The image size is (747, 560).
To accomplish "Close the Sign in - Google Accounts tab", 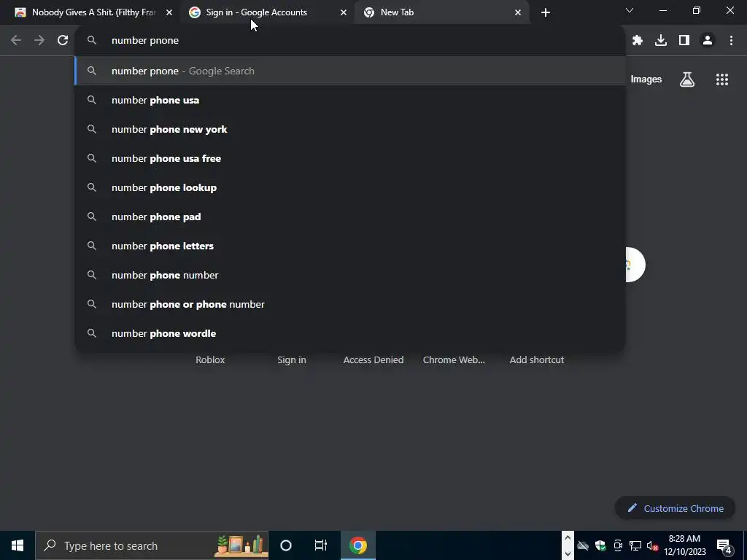I will 344,12.
